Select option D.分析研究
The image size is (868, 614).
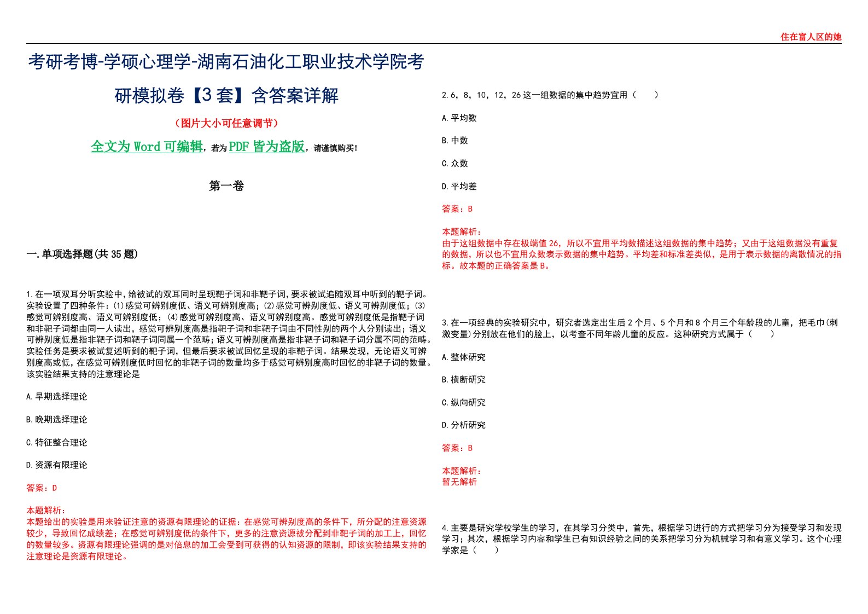click(464, 425)
